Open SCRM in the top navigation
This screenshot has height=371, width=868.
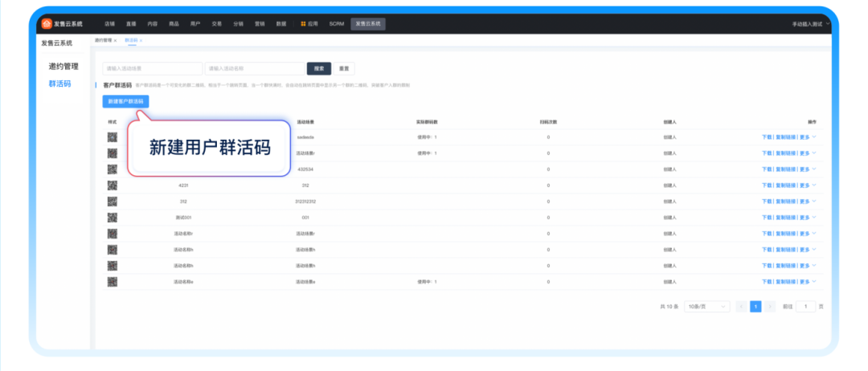[337, 24]
